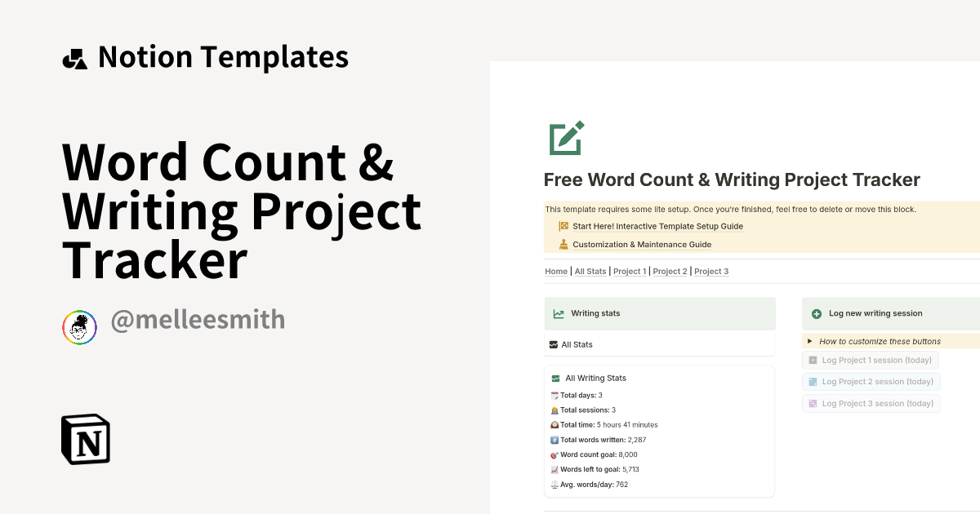Select the Writing stats chart icon
The width and height of the screenshot is (980, 514).
click(x=559, y=312)
